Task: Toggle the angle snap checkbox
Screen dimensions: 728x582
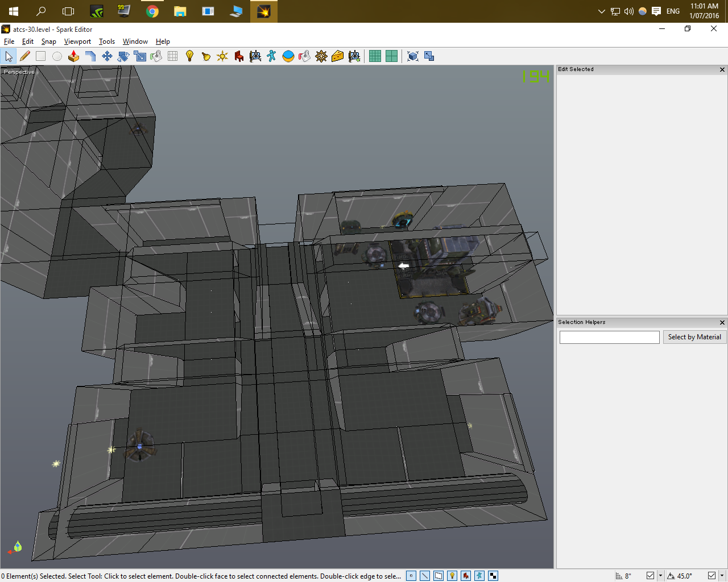Action: (712, 576)
